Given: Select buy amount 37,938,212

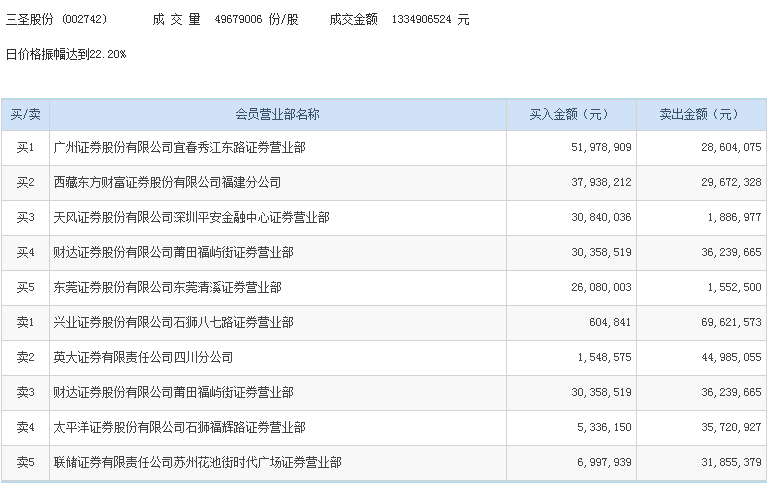Looking at the screenshot, I should [601, 182].
